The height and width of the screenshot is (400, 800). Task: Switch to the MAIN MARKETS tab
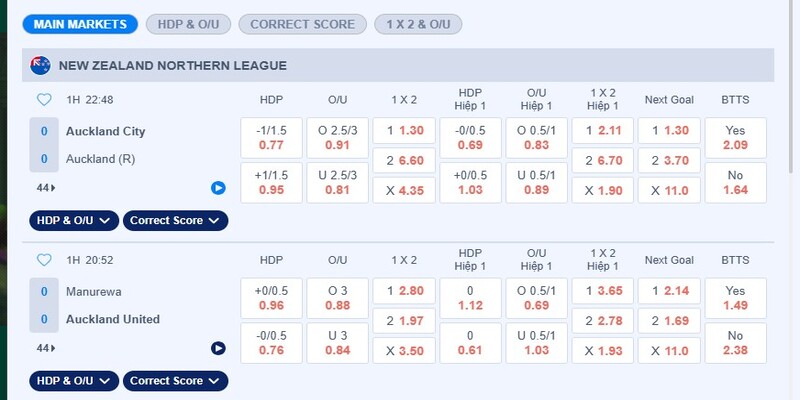[80, 23]
